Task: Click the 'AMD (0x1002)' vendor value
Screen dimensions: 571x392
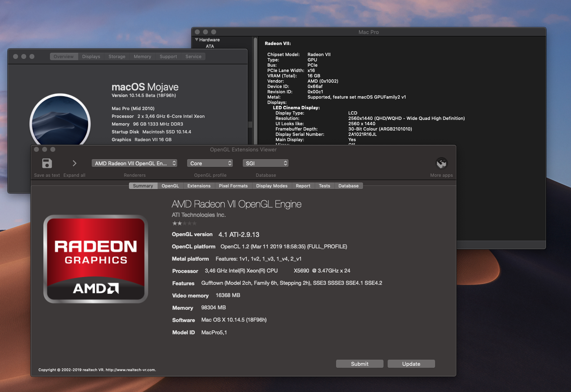Action: tap(323, 81)
